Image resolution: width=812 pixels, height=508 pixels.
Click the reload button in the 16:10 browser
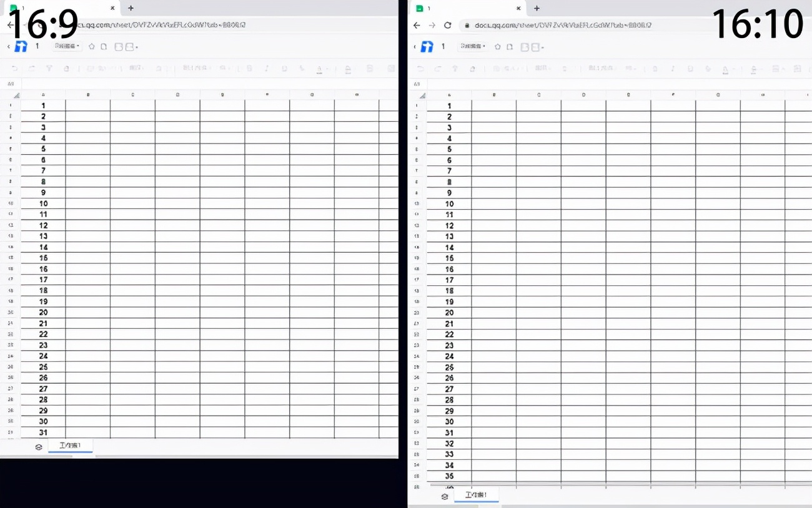pyautogui.click(x=447, y=26)
